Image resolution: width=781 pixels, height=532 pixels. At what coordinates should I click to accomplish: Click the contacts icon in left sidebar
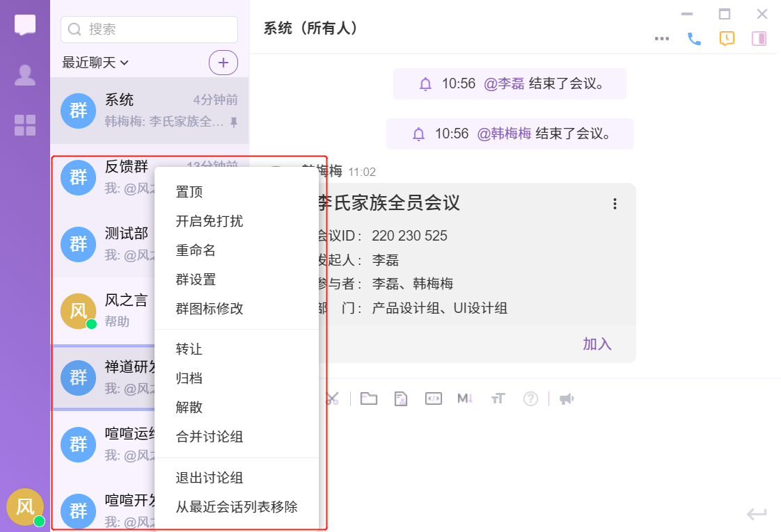[25, 75]
